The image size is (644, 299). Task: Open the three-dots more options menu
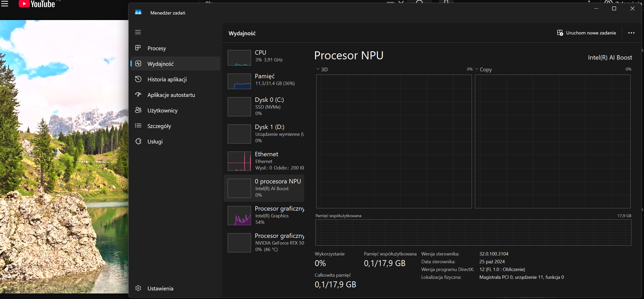click(631, 33)
